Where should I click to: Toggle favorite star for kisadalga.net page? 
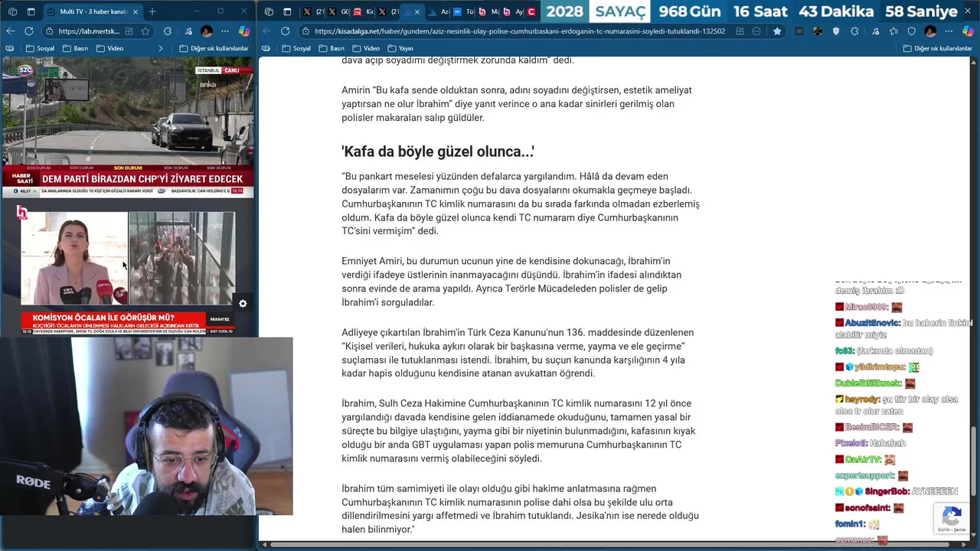[777, 31]
